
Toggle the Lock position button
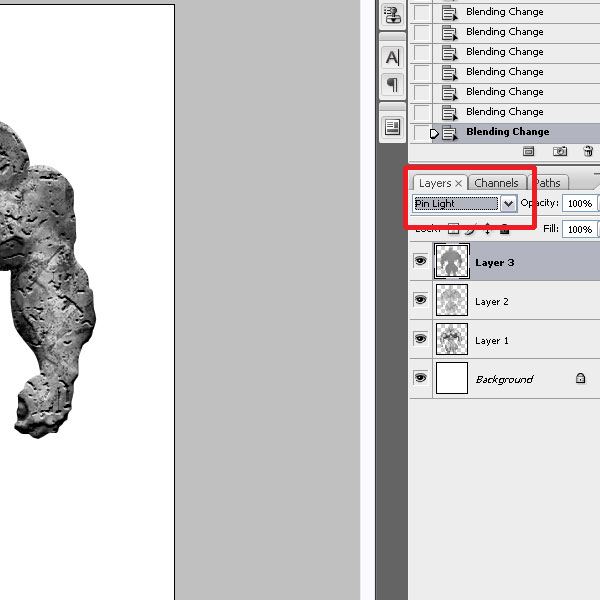(x=488, y=229)
